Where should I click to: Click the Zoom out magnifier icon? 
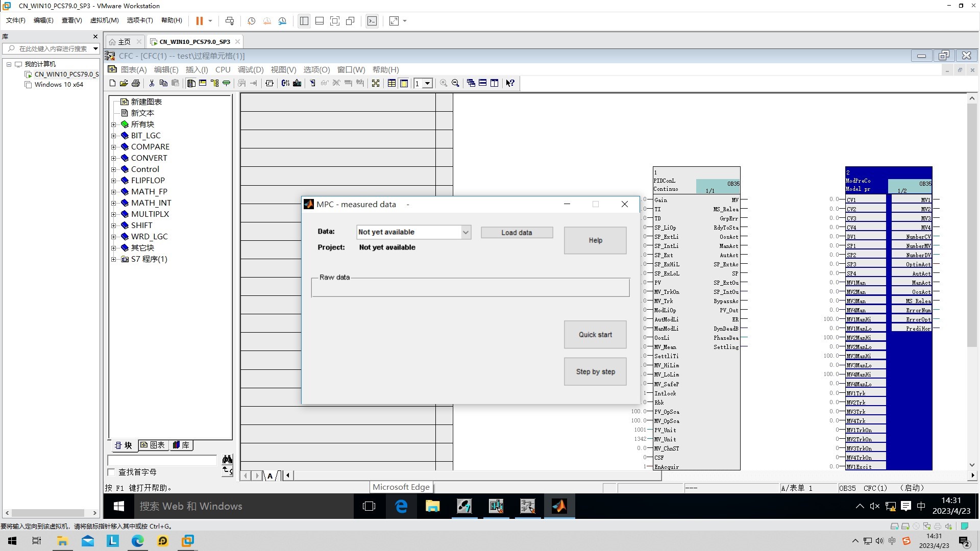pos(455,83)
